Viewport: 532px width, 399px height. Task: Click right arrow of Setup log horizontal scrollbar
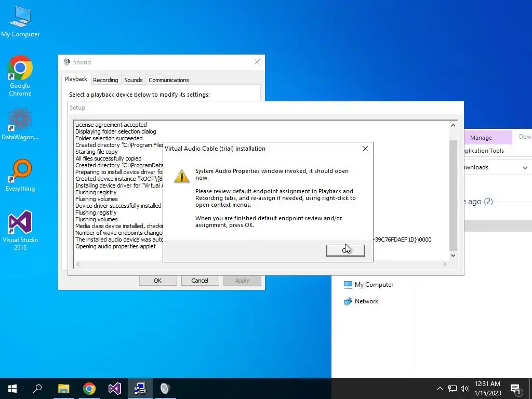coord(445,264)
